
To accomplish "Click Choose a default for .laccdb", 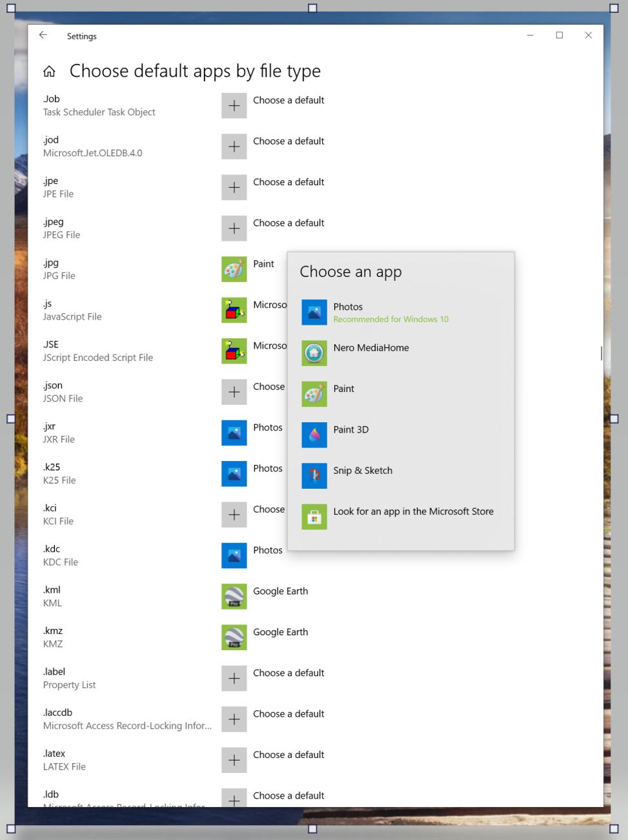I will coord(289,713).
